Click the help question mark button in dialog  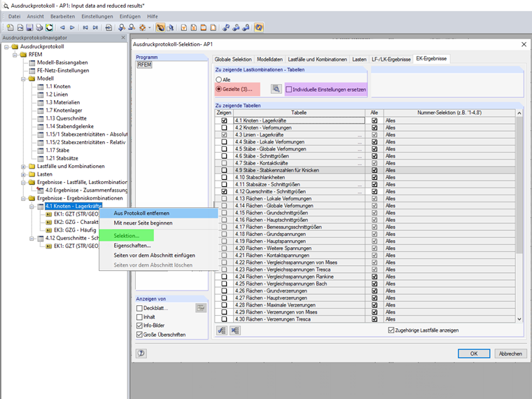coord(141,353)
